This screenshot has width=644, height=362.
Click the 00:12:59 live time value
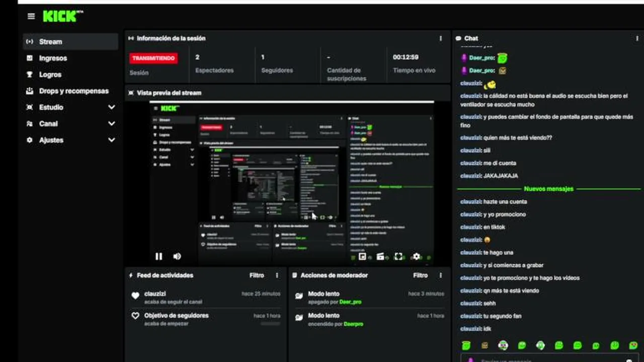coord(406,57)
